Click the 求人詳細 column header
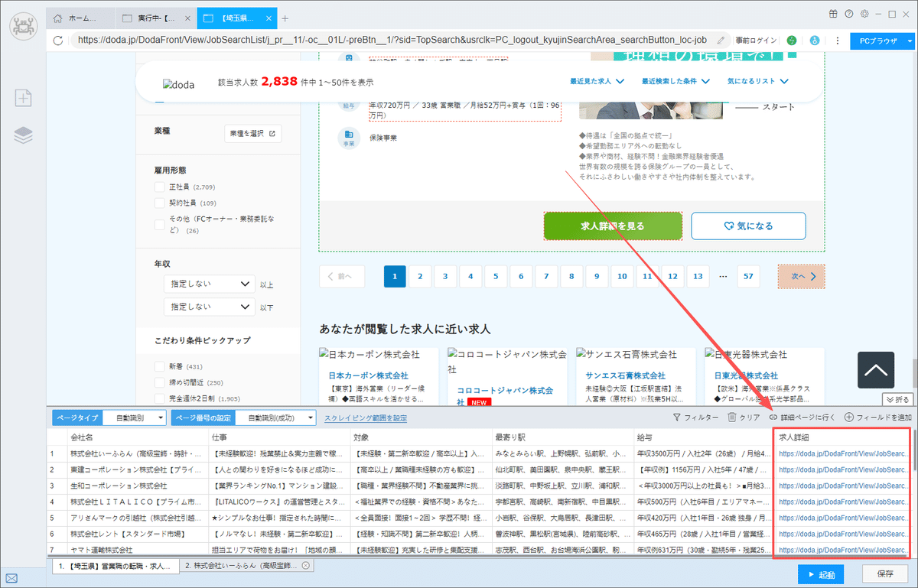This screenshot has height=588, width=918. tap(842, 437)
